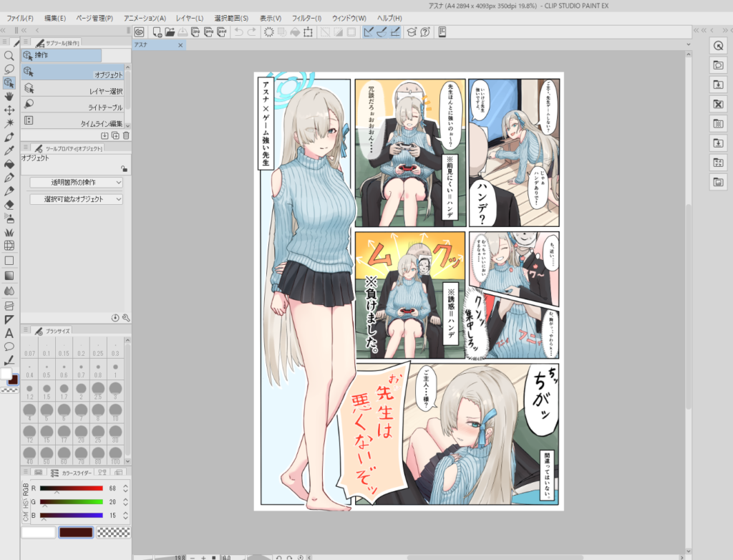
Task: Expand the canvas tab list chevron
Action: point(688,44)
